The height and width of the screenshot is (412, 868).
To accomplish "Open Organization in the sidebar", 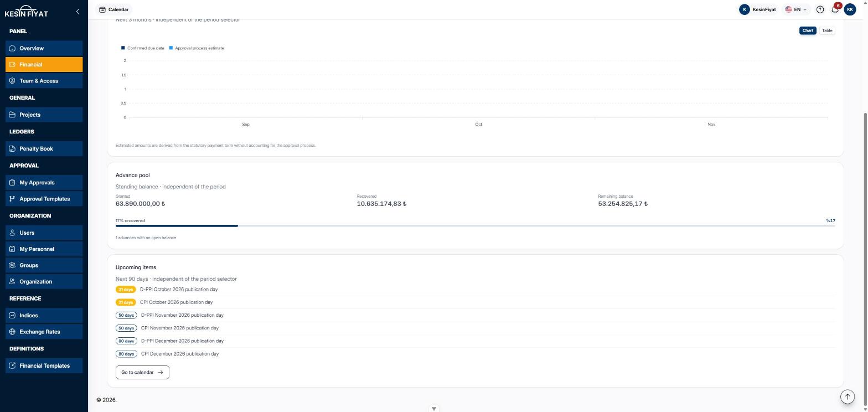I will point(44,281).
